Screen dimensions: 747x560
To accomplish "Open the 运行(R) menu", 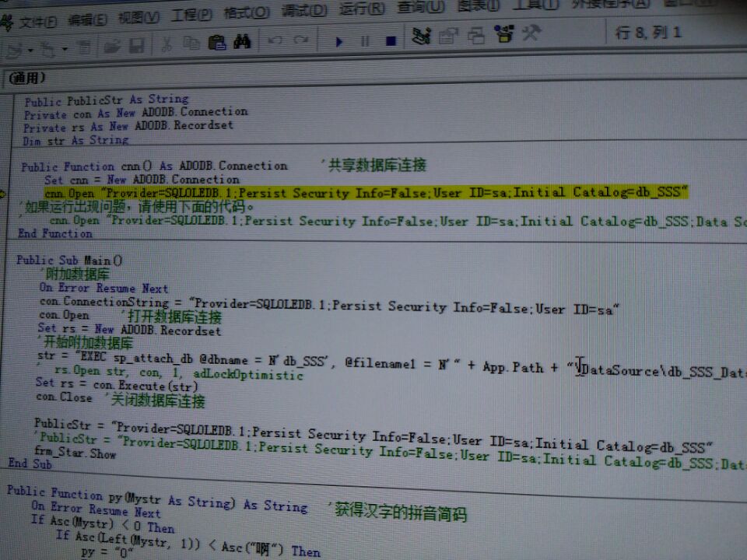I will click(x=362, y=8).
